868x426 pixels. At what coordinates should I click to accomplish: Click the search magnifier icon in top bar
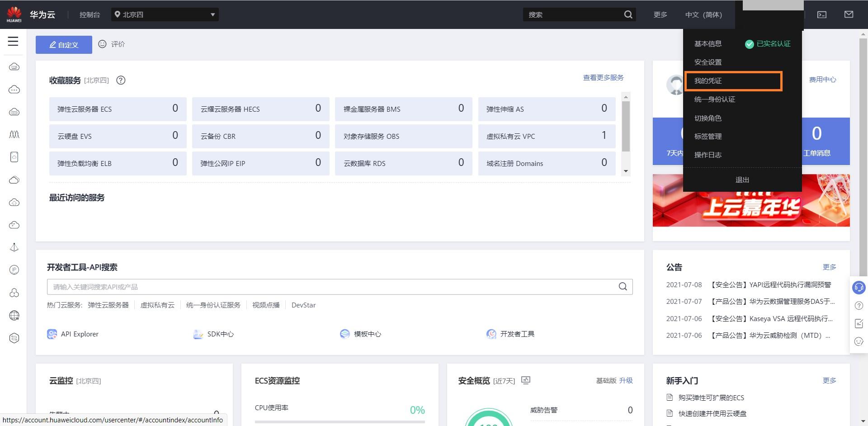[x=628, y=14]
